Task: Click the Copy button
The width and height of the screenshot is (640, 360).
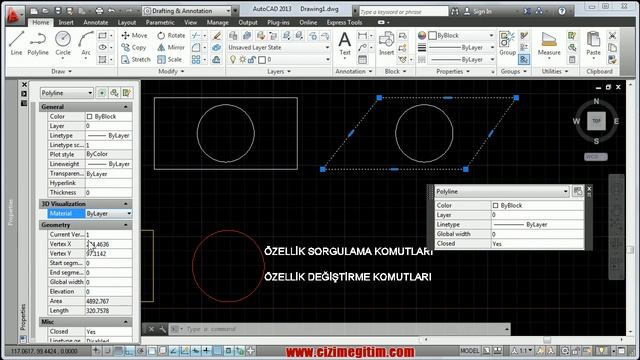Action: pos(133,47)
